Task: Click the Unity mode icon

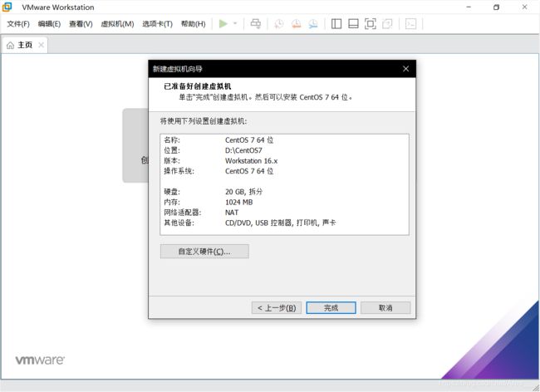Action: pos(387,24)
